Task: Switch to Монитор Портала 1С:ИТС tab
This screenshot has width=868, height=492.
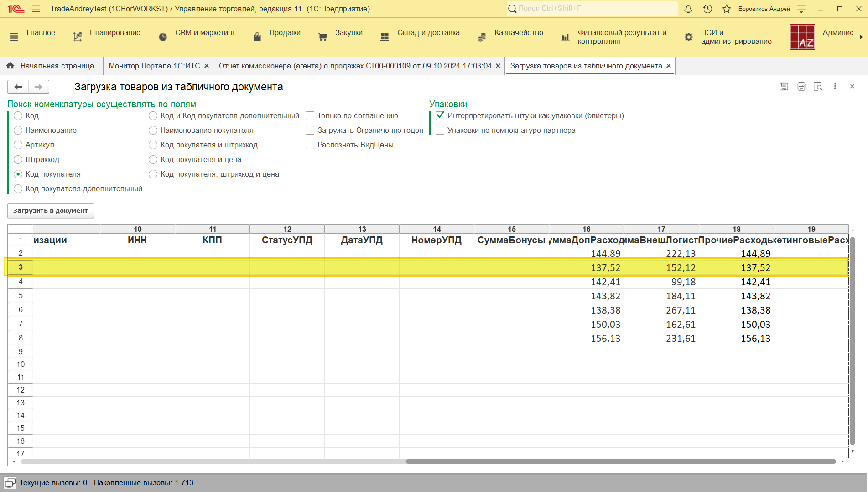Action: tap(154, 66)
